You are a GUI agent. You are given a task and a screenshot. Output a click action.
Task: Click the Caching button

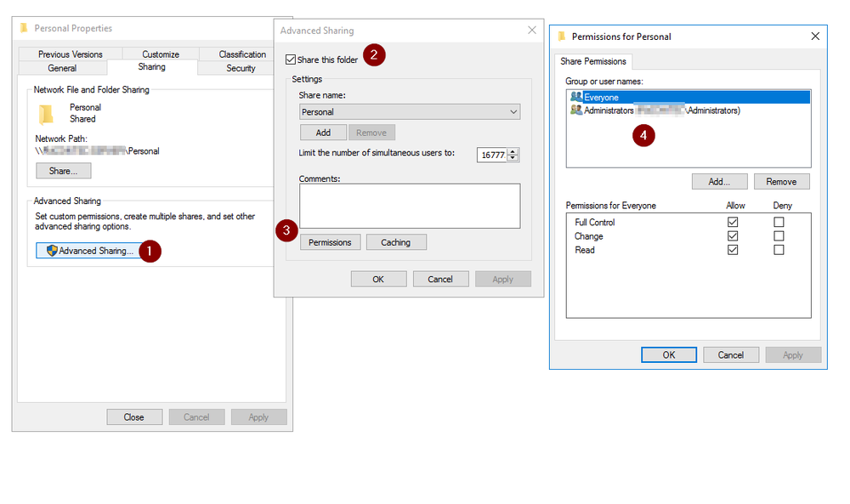tap(395, 242)
